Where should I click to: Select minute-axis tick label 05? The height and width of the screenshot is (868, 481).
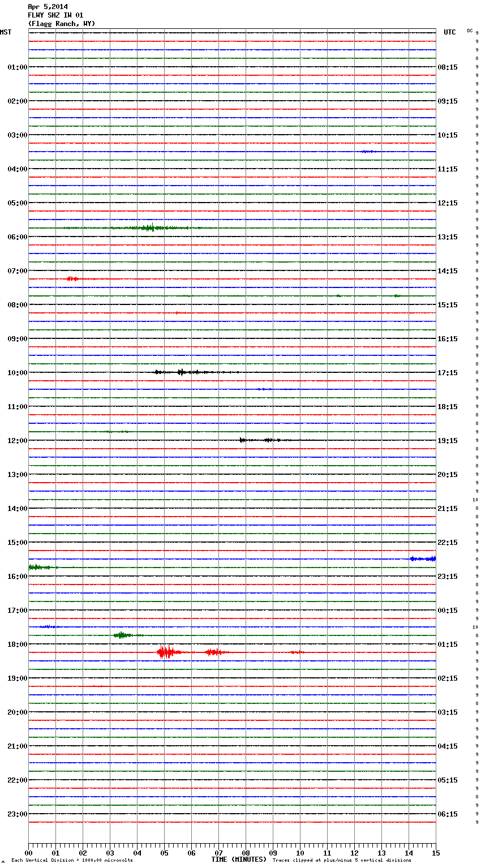click(164, 853)
